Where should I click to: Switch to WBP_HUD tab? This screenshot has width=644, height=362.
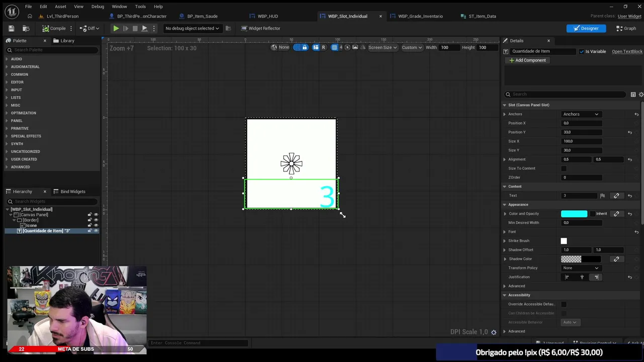tap(268, 16)
